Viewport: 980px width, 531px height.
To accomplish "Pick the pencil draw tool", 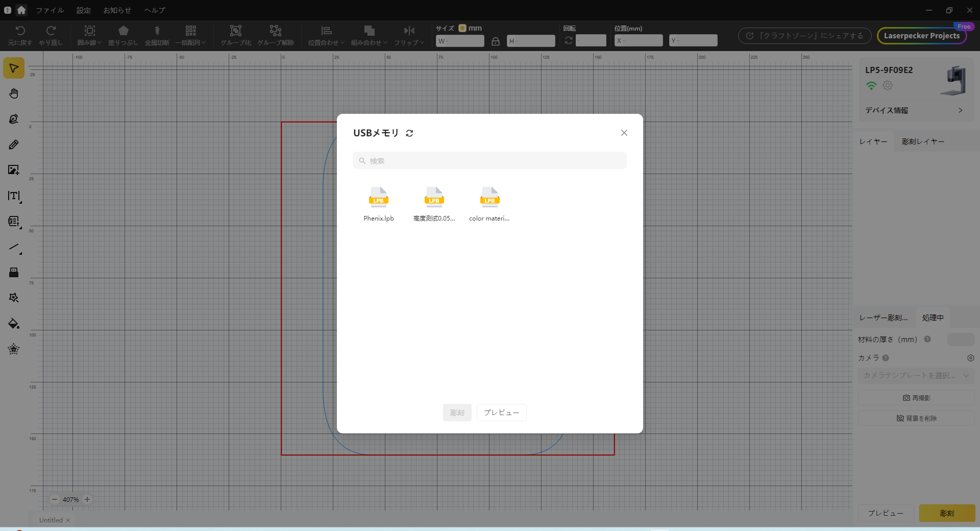I will (x=14, y=144).
